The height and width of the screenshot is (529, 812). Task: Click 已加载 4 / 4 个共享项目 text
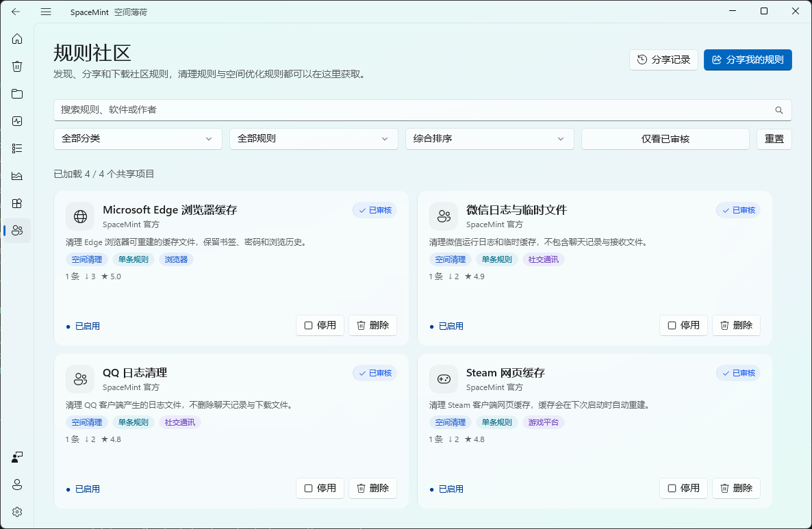[104, 174]
